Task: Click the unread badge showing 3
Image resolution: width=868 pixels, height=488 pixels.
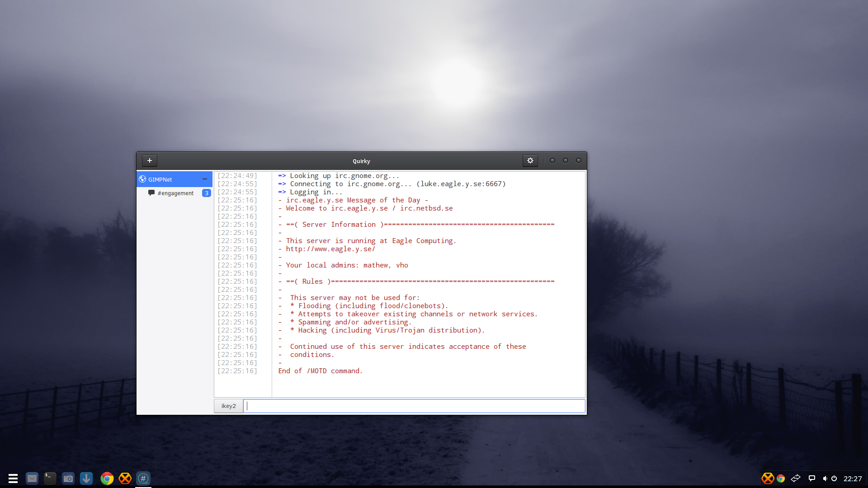Action: click(x=206, y=193)
